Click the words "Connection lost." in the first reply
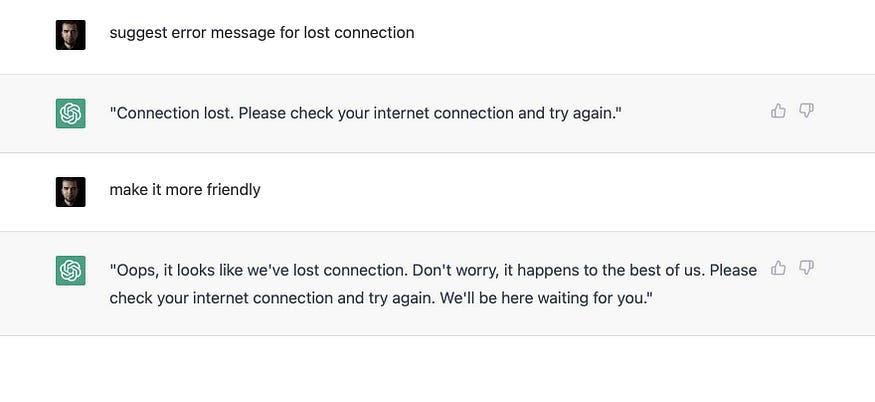Screen dimensions: 875x402 tap(175, 113)
